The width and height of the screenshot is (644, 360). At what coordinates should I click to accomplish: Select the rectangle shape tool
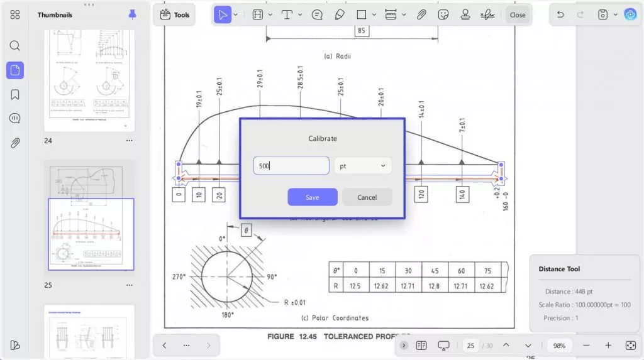(362, 15)
